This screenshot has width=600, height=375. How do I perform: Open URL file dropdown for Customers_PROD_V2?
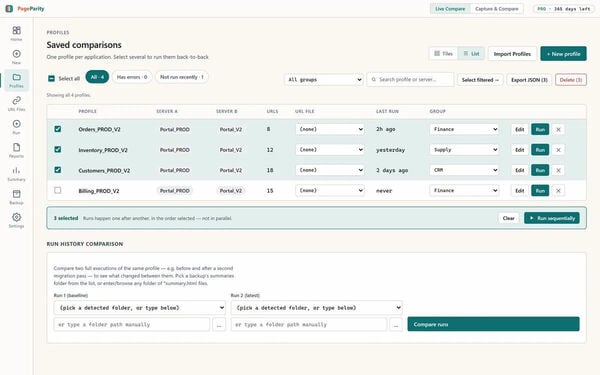pyautogui.click(x=330, y=170)
